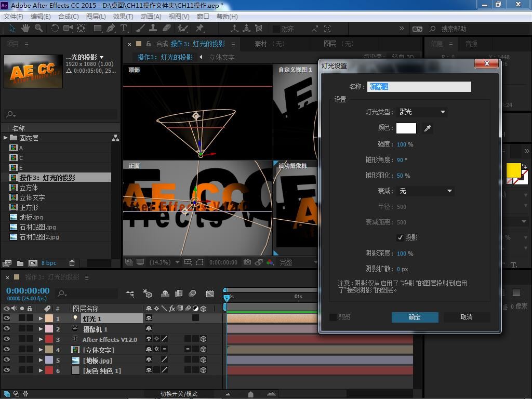Open the graph editor icon in timeline
The width and height of the screenshot is (532, 399).
pyautogui.click(x=210, y=294)
